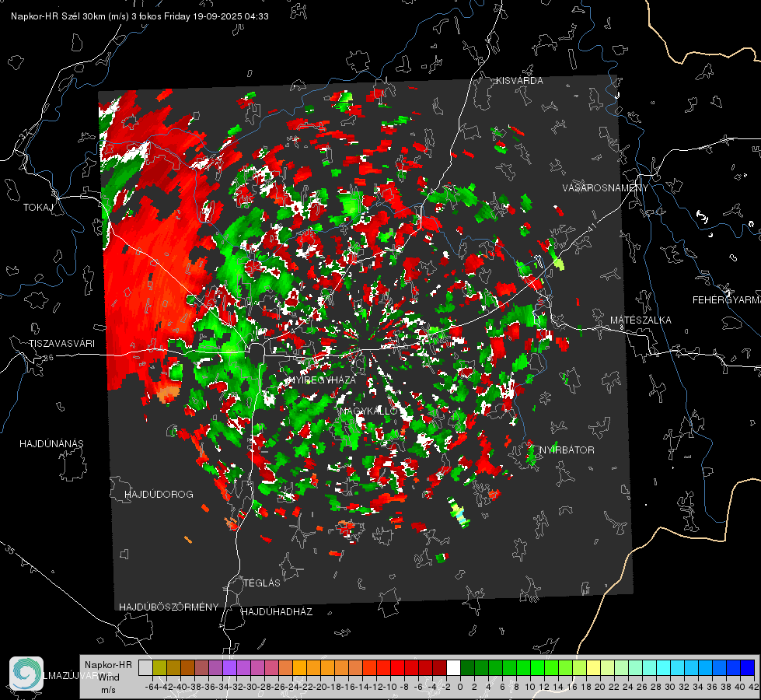Click the NYÍREGYHÁZA city label
The width and height of the screenshot is (761, 700).
tap(322, 380)
